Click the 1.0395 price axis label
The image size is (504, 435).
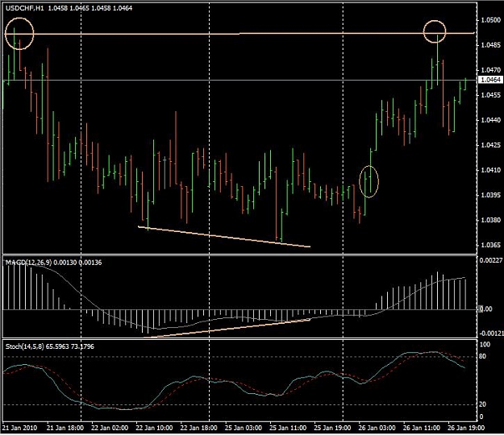coord(490,195)
